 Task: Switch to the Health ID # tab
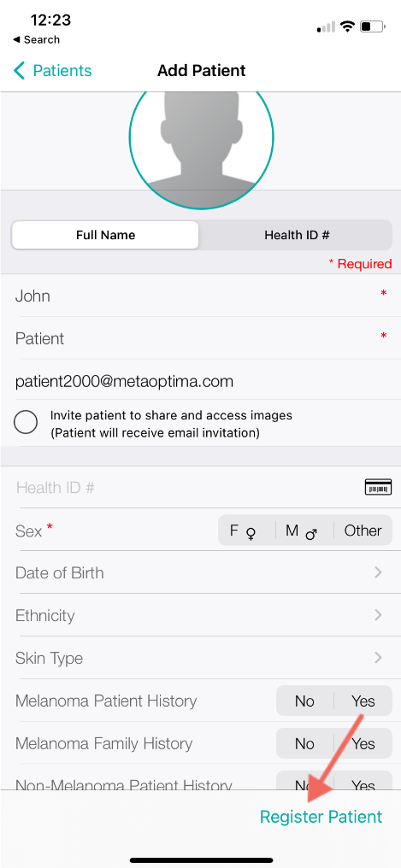297,235
